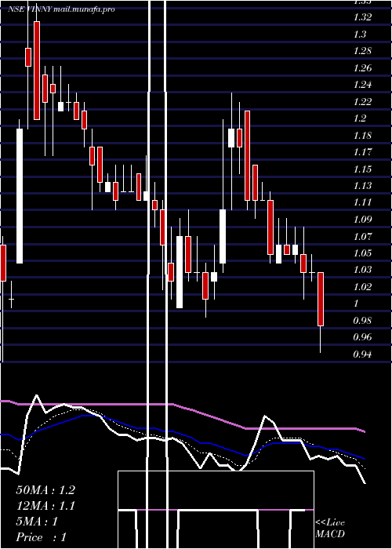
Task: Select the 1.32 price axis label
Action: point(362,17)
